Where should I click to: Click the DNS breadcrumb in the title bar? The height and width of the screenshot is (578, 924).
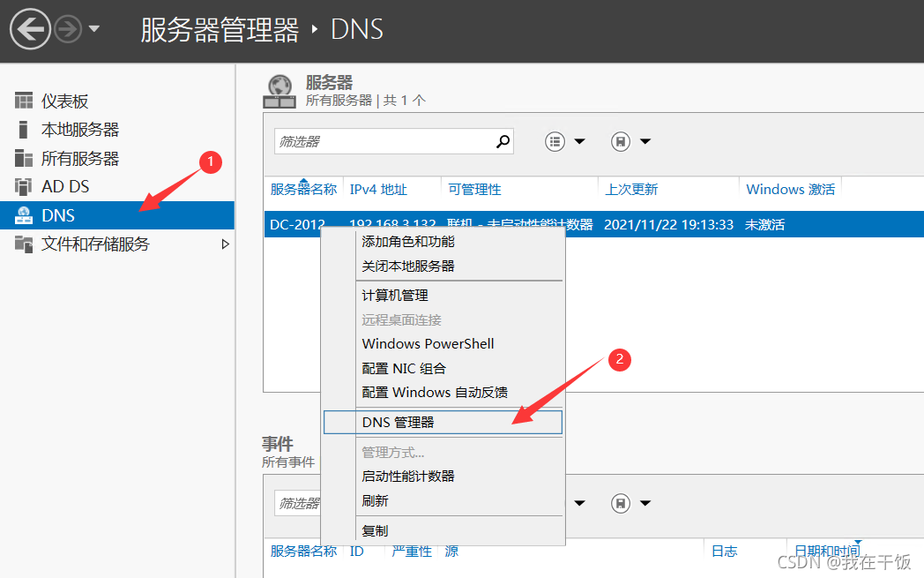(356, 29)
